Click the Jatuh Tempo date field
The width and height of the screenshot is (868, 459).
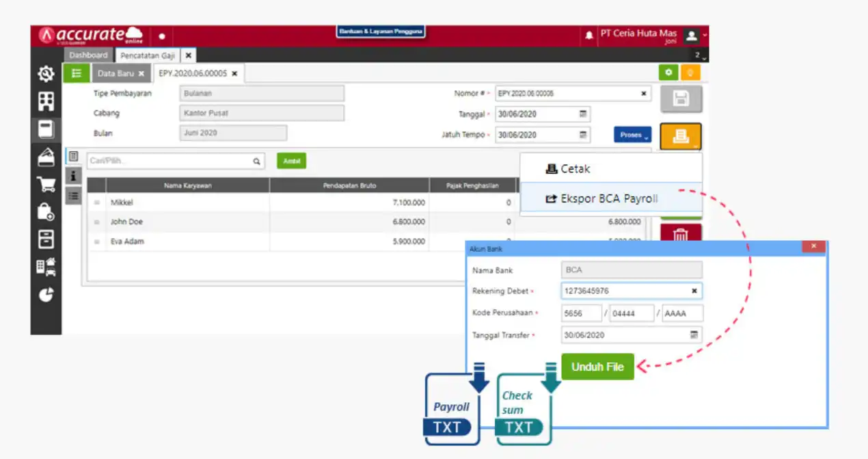click(x=543, y=135)
